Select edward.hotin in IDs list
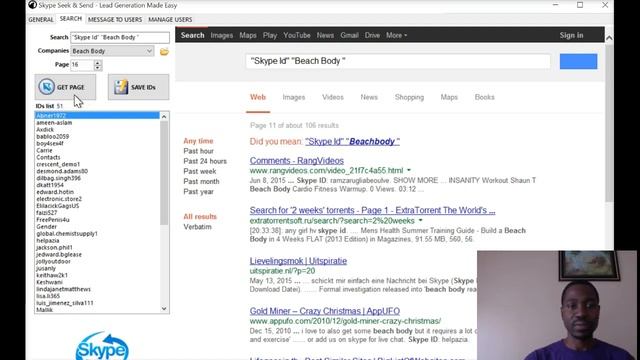The height and width of the screenshot is (360, 640). [x=55, y=192]
